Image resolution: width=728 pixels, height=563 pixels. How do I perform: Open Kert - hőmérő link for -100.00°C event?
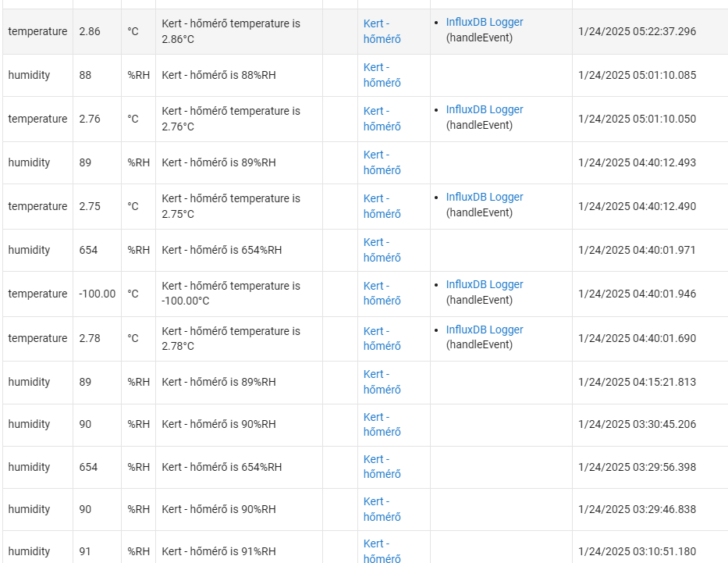pyautogui.click(x=382, y=293)
